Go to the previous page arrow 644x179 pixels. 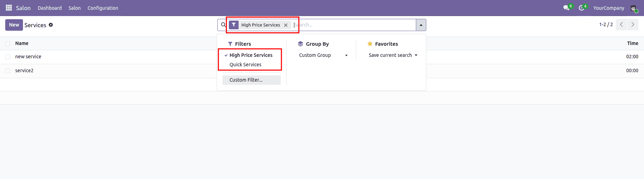point(621,25)
